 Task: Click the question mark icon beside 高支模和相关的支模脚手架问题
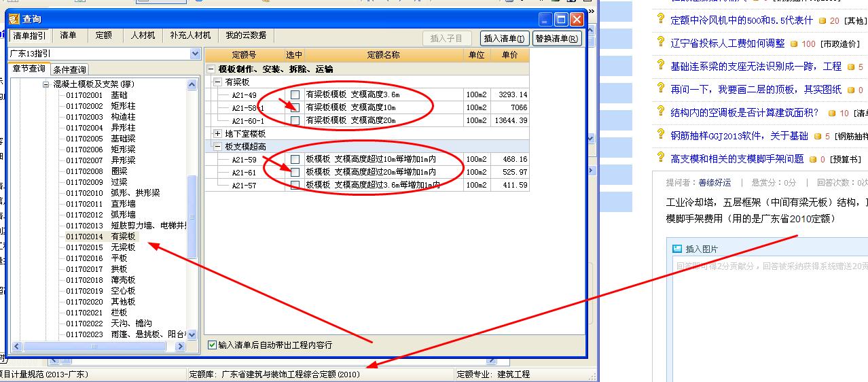(x=660, y=158)
